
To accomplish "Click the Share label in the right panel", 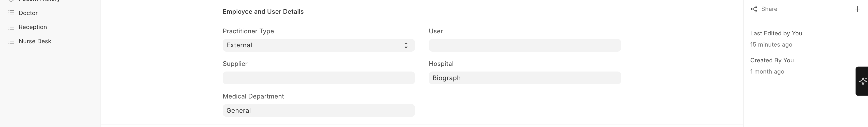I will 769,9.
